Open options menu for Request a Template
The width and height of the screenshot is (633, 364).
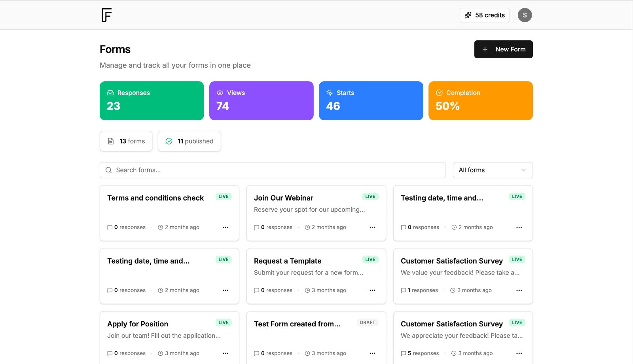point(372,290)
